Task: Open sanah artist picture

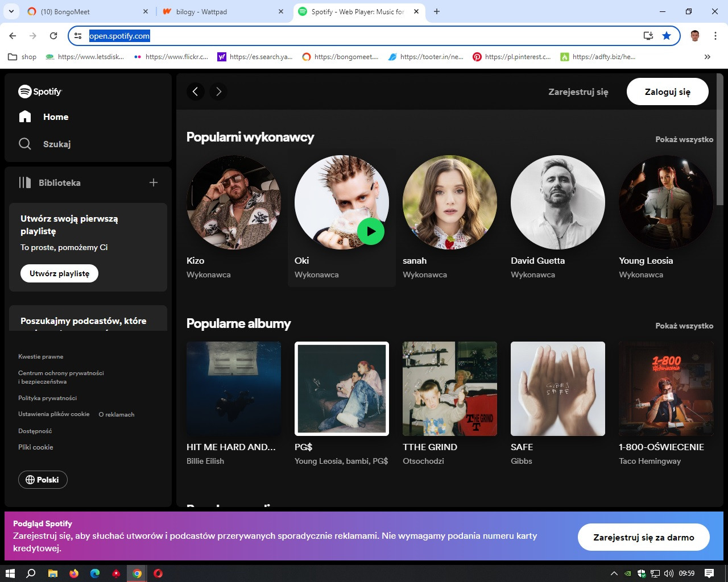Action: [x=450, y=202]
